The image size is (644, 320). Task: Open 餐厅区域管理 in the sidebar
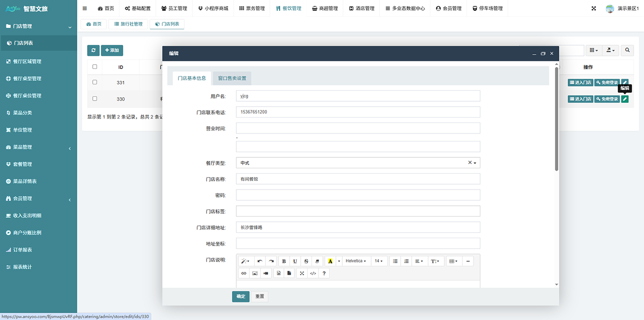coord(38,62)
